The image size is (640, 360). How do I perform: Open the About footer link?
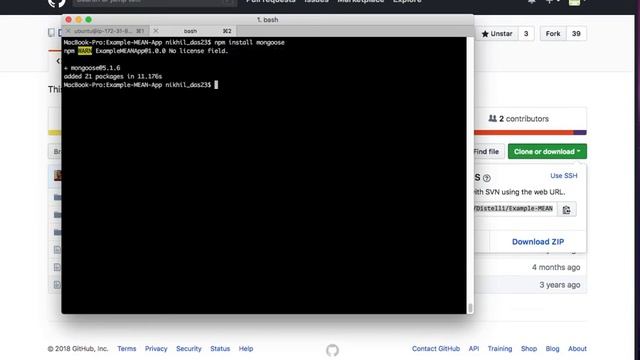click(577, 349)
